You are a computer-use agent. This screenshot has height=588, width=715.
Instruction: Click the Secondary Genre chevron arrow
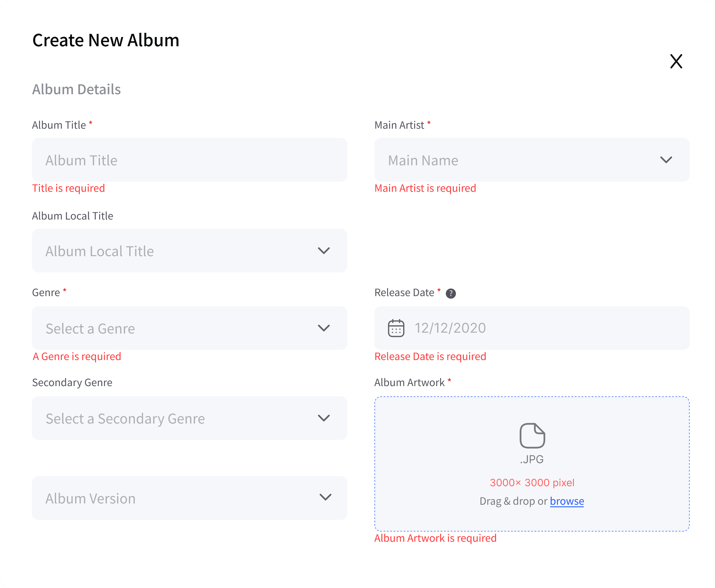point(324,418)
